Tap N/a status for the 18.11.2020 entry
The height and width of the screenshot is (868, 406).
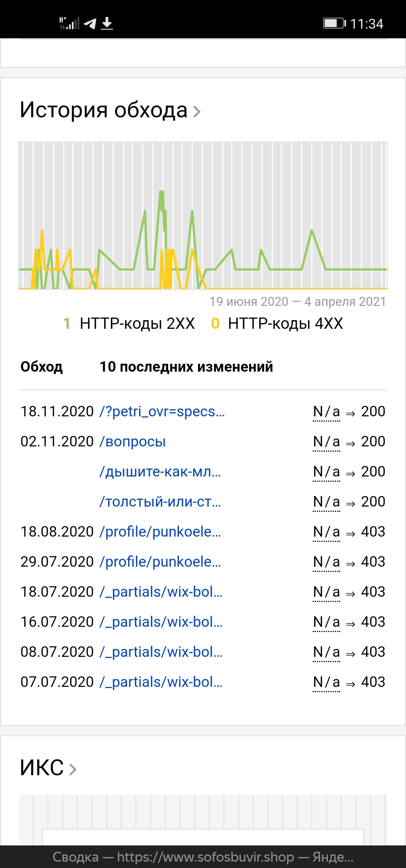326,412
